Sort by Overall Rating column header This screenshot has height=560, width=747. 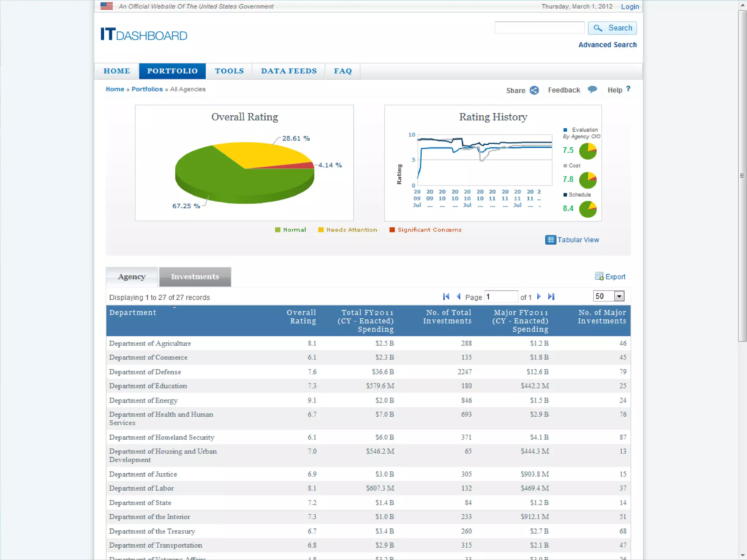tap(301, 316)
